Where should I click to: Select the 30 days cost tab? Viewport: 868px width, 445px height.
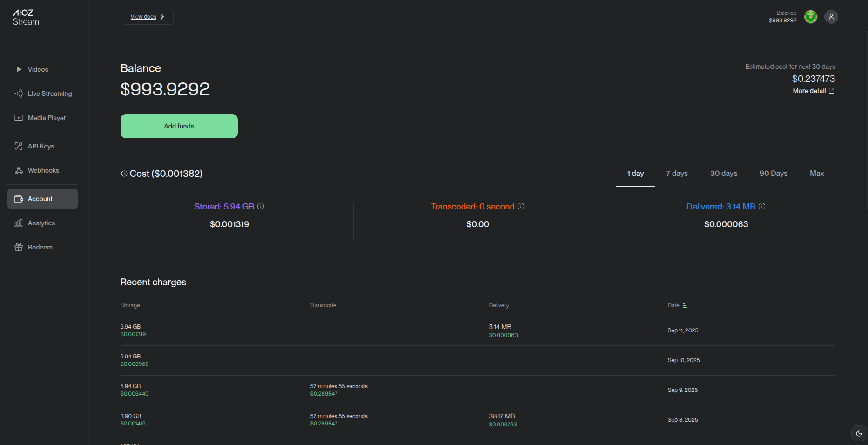pyautogui.click(x=723, y=174)
